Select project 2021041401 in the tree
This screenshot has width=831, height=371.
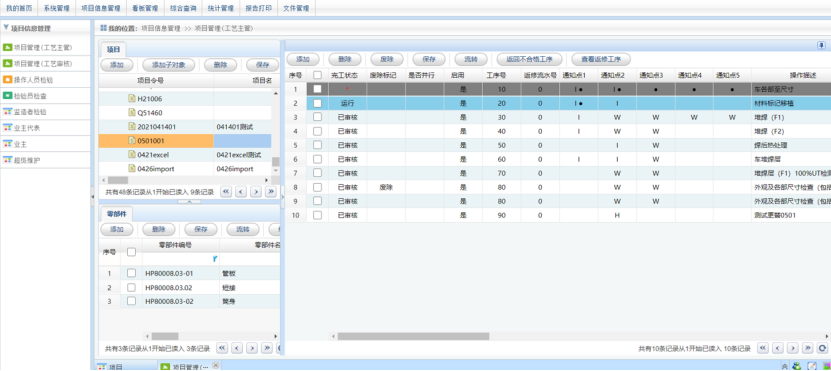pos(156,127)
